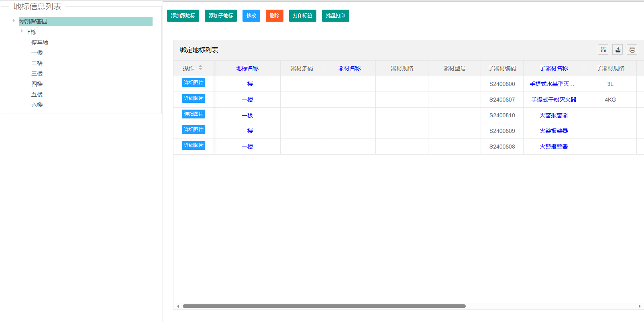Click 火警报警器 in row S2400810
The width and height of the screenshot is (644, 322).
point(554,115)
